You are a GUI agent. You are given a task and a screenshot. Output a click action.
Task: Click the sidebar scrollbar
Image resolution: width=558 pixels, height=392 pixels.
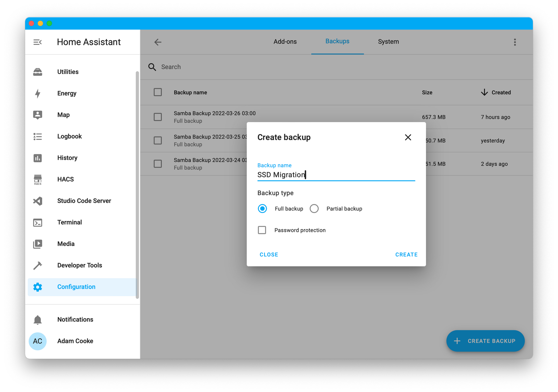pos(137,185)
